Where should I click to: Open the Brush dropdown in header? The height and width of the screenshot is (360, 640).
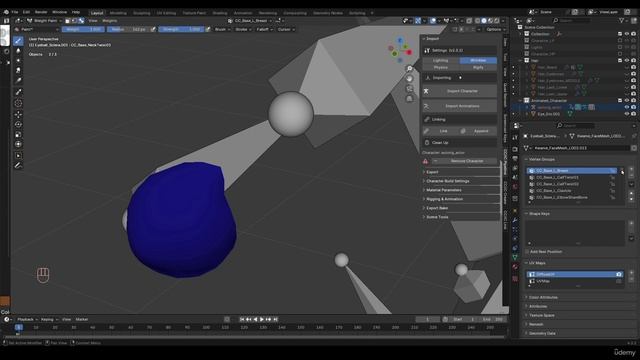222,29
